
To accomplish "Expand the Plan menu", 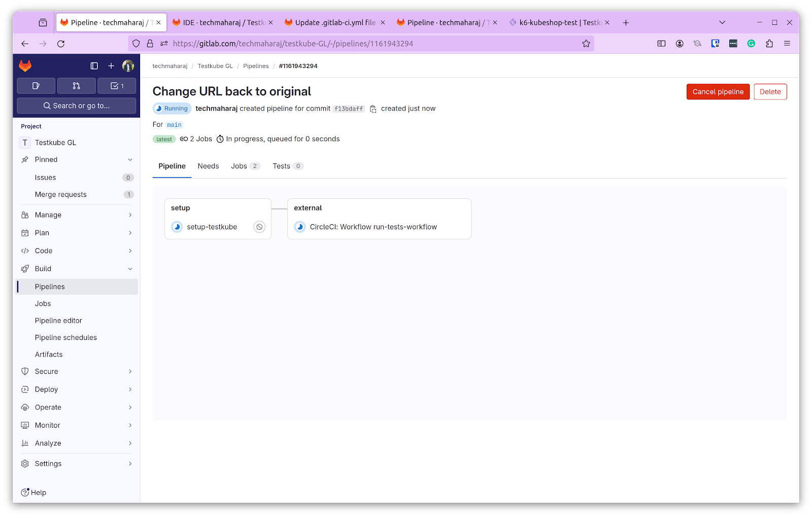I will coord(77,233).
